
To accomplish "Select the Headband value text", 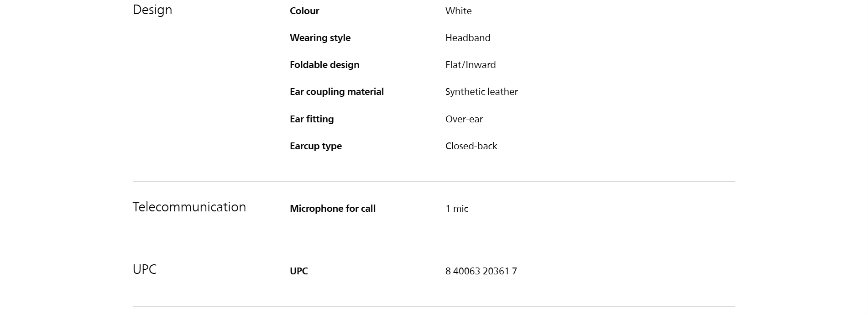I will click(468, 38).
